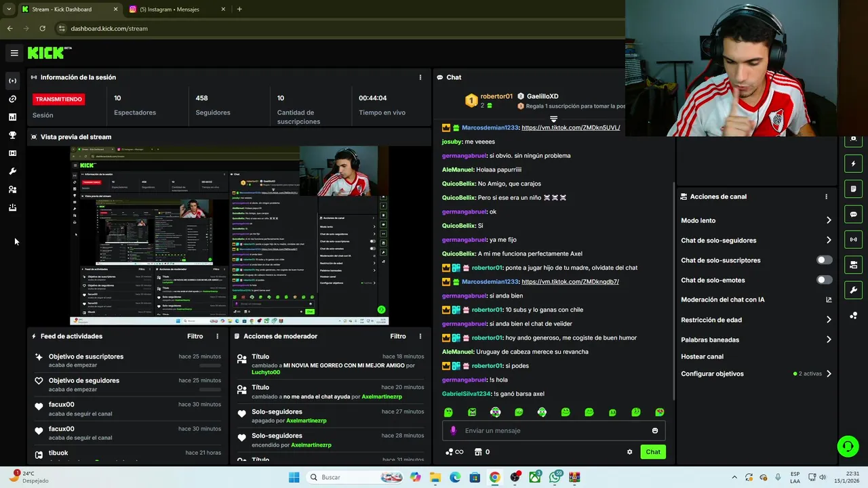Click TRANSMITIENDO status badge

(x=59, y=99)
